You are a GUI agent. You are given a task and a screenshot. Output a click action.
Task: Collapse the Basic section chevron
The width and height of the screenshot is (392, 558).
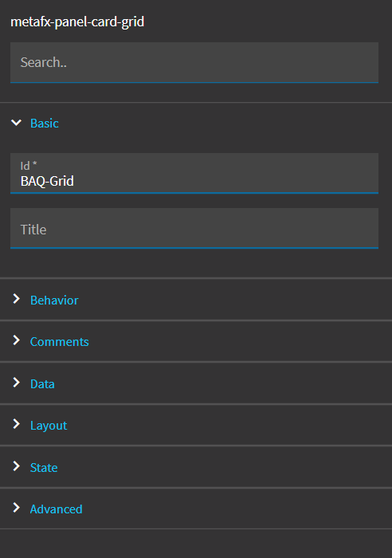point(17,123)
